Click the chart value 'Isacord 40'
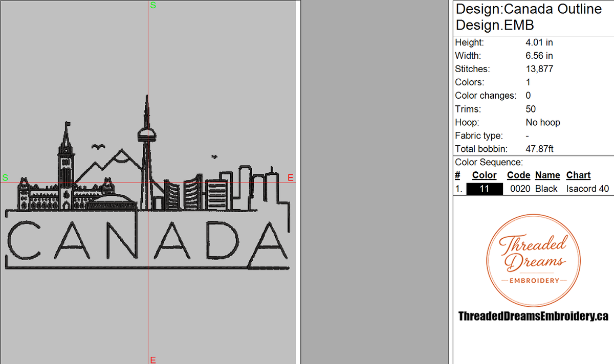Screen dimensions: 614x364 coord(588,189)
